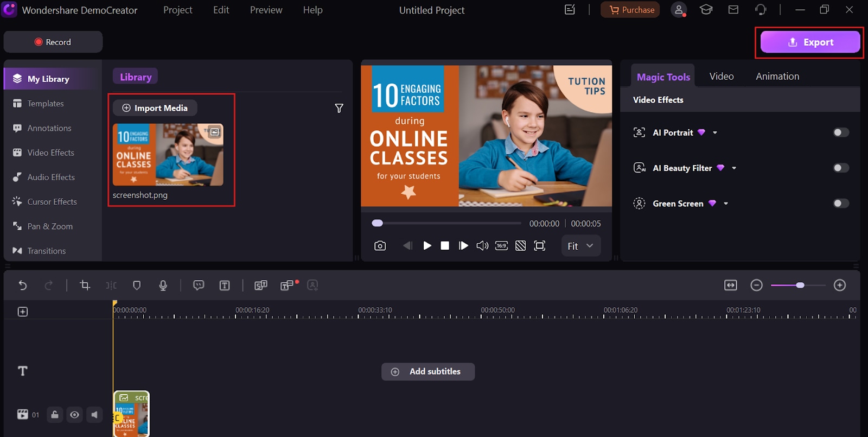Click the preview playback progress slider
868x437 pixels.
[x=446, y=223]
